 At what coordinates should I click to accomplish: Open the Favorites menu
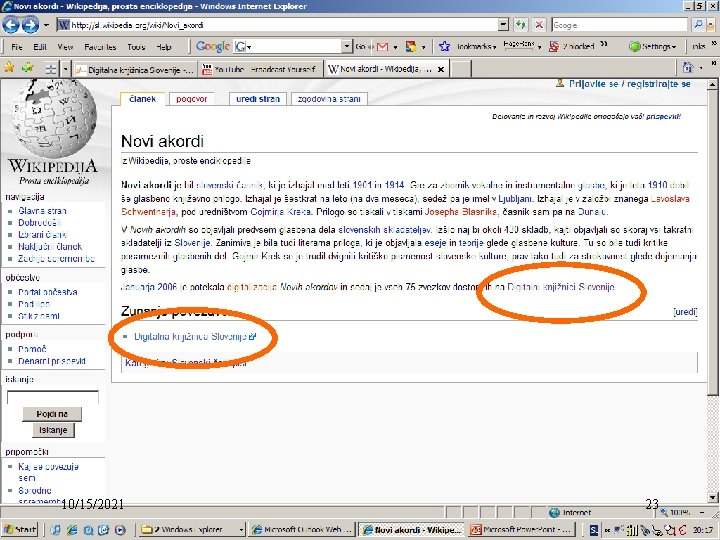pyautogui.click(x=100, y=47)
